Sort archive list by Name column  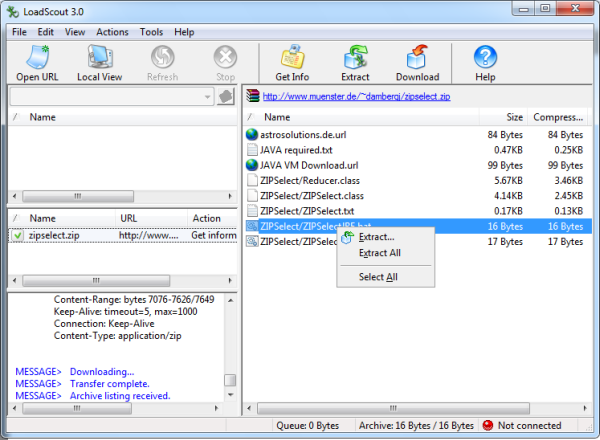click(x=362, y=117)
